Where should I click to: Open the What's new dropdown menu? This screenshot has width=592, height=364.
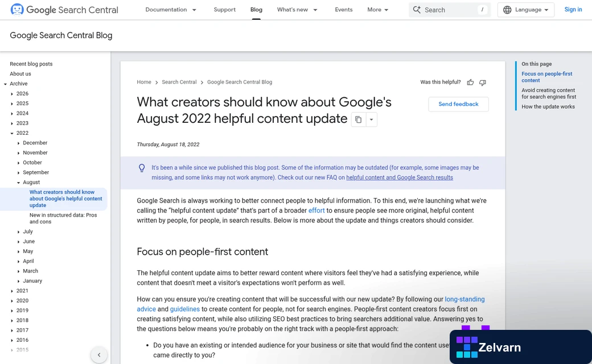(x=297, y=10)
